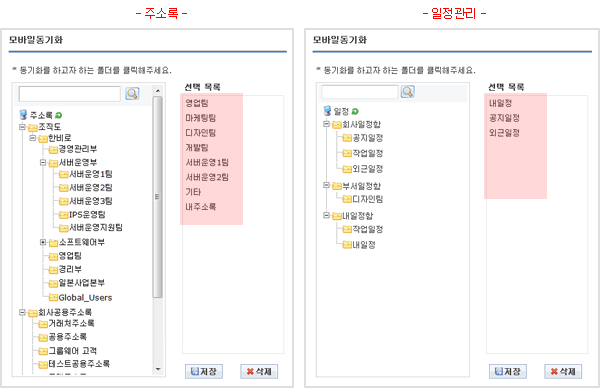Click the green refresh icon next to 주소록

tap(58, 115)
